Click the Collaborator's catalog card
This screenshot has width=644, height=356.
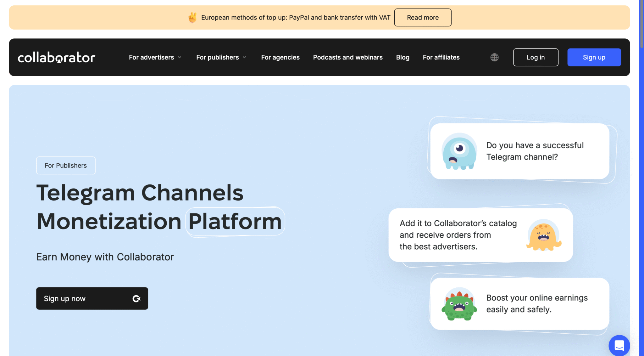pyautogui.click(x=480, y=235)
